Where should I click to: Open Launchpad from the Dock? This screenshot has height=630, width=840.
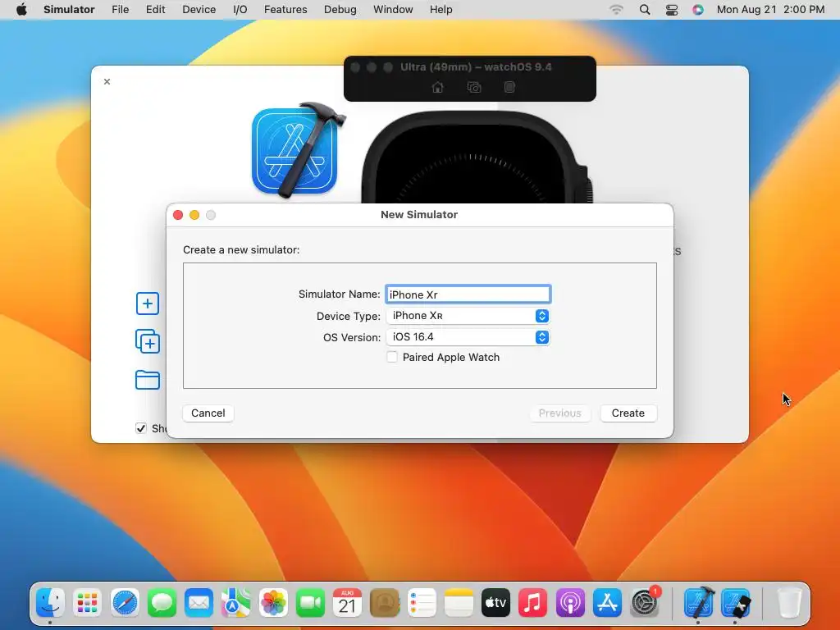[87, 603]
